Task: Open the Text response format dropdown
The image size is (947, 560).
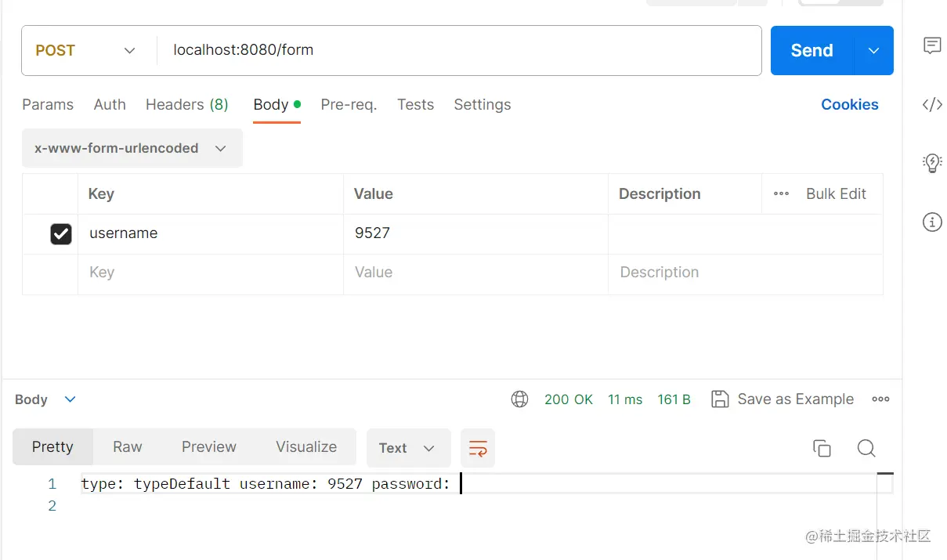Action: [408, 448]
